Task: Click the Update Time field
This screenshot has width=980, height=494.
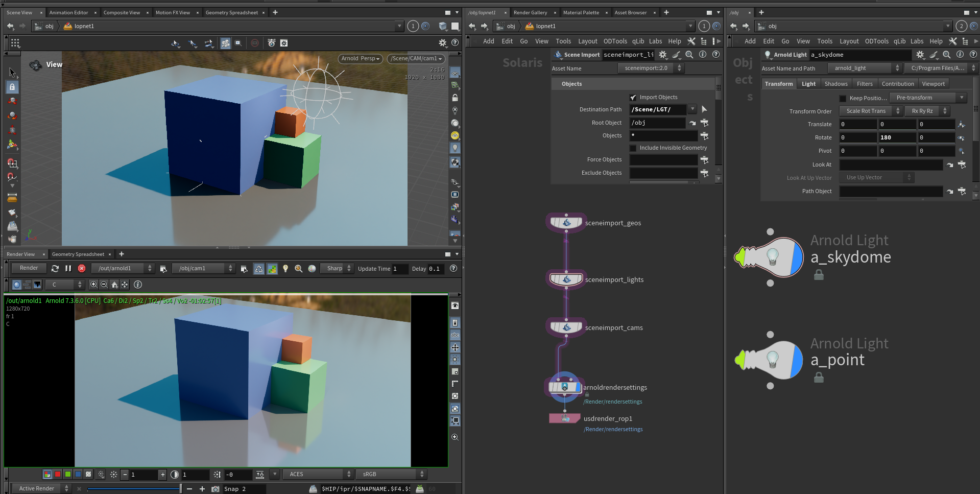Action: point(400,269)
